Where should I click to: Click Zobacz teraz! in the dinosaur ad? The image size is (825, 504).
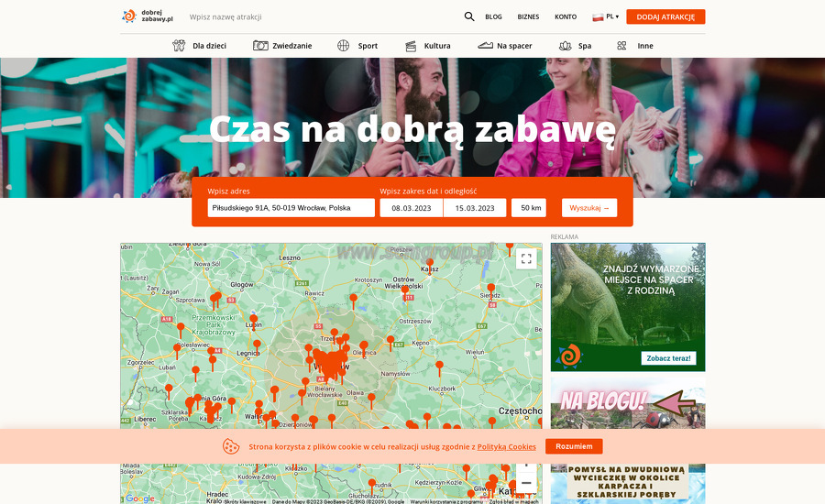668,358
